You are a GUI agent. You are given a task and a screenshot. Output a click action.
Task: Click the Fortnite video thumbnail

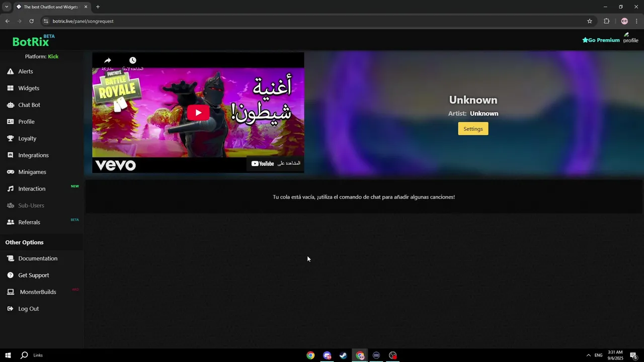(198, 113)
